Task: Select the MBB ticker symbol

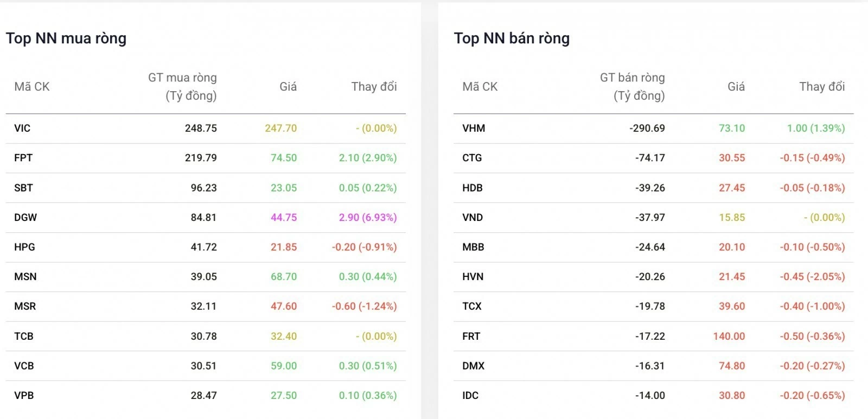Action: (x=473, y=247)
